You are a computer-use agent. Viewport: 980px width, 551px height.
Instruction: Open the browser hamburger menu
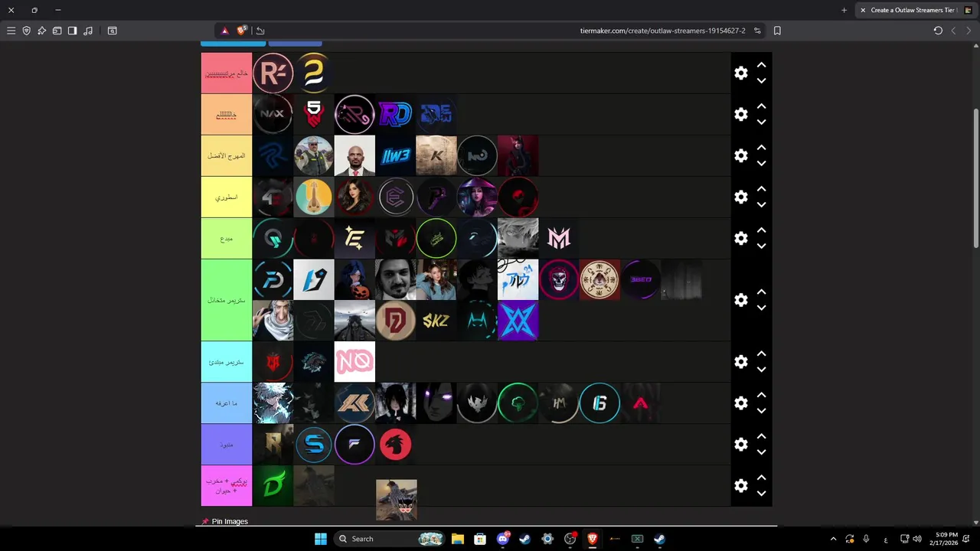tap(11, 31)
